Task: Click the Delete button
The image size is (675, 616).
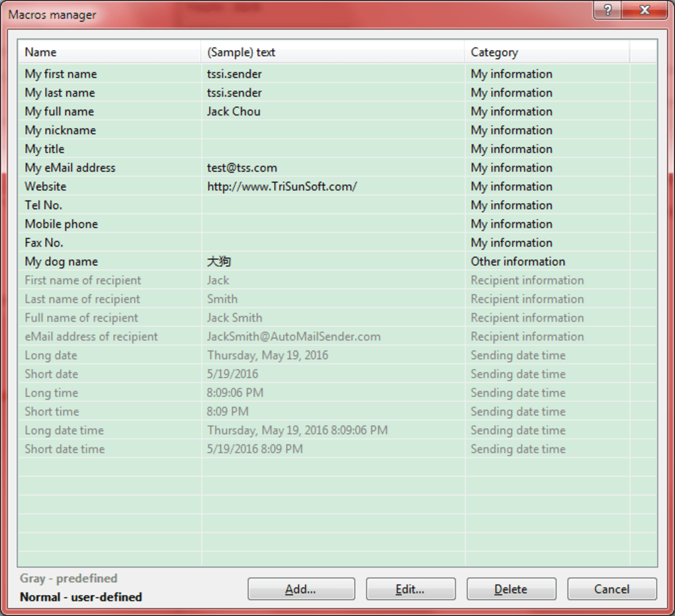Action: 511,589
